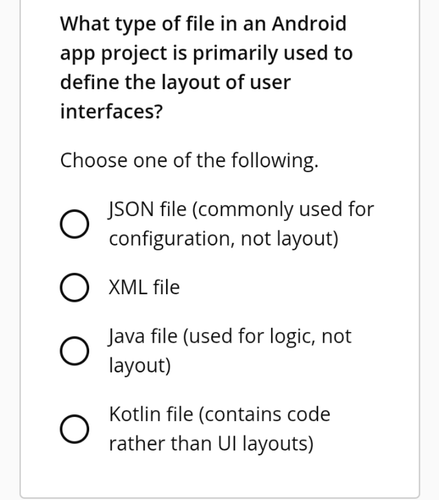Viewport: 439px width, 500px height.
Task: Click question line "What type of file in an Android"
Action: tap(203, 24)
